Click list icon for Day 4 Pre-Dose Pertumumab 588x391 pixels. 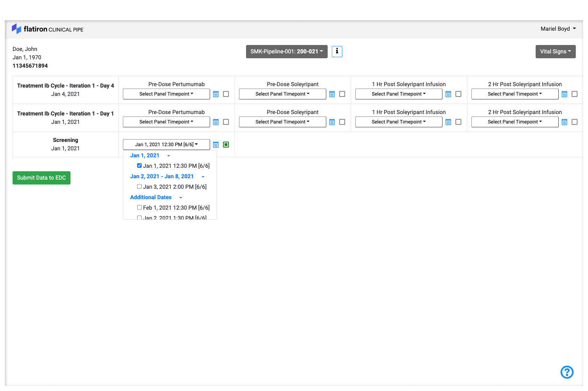[x=216, y=94]
